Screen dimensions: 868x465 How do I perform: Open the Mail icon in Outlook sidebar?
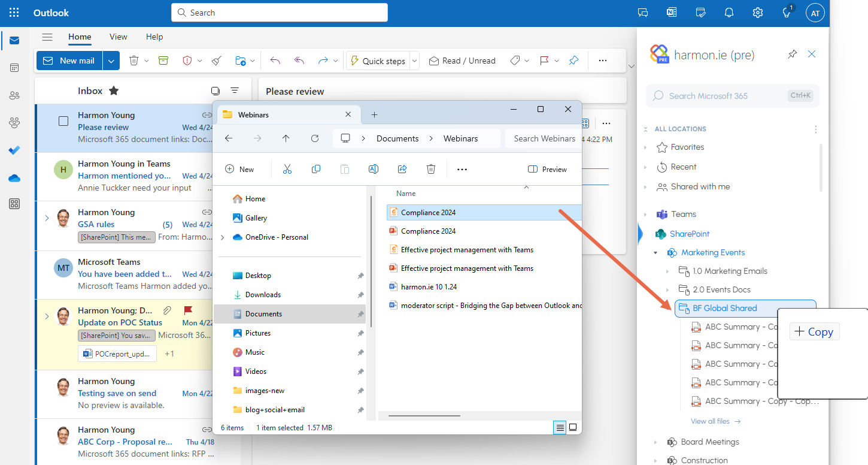(x=14, y=41)
